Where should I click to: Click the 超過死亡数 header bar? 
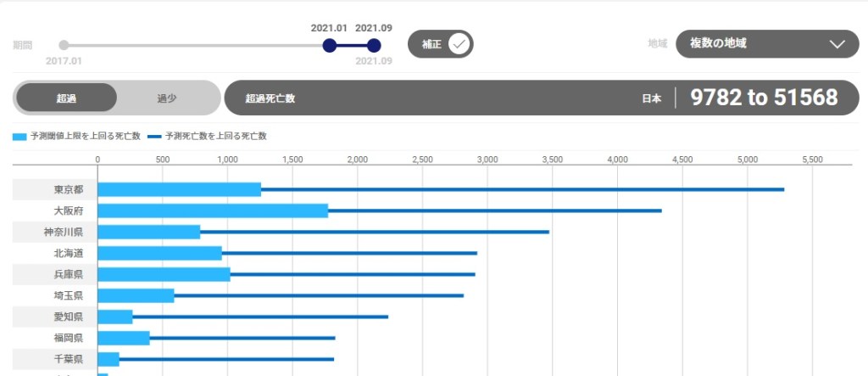(424, 98)
